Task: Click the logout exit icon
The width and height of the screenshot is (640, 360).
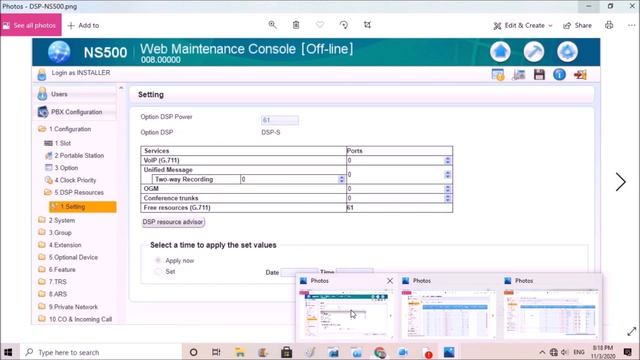Action: pyautogui.click(x=580, y=75)
